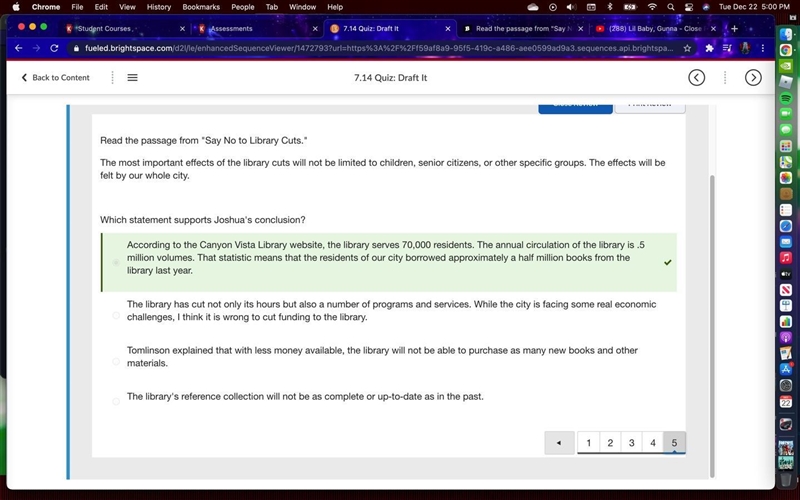Screen dimensions: 800x500
Task: Click the quiz page vertical scrollbar
Action: pos(712,326)
